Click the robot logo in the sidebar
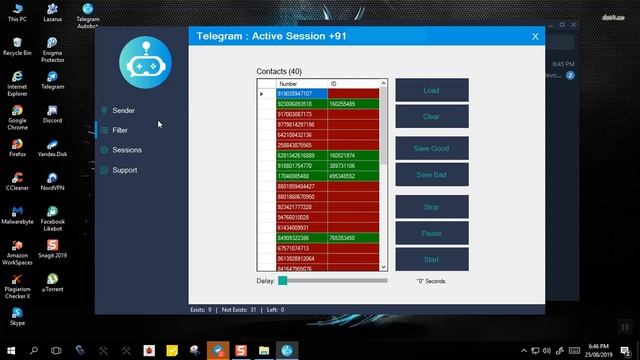Screen dimensions: 640x360 pyautogui.click(x=145, y=62)
